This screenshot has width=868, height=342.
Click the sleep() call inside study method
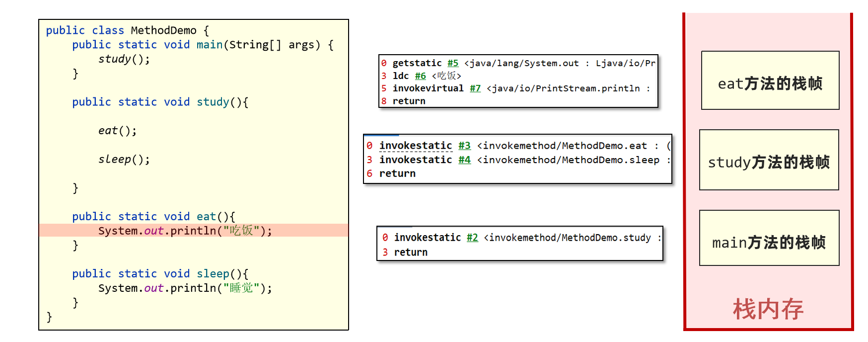(124, 160)
